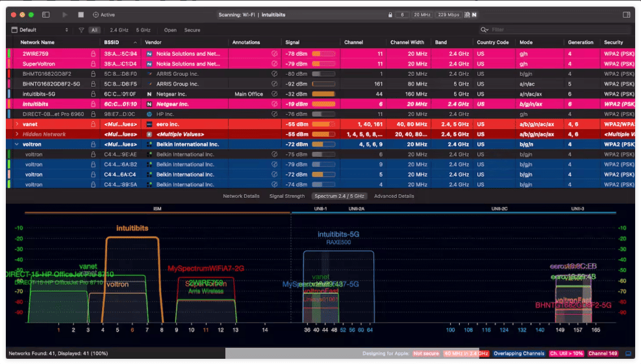Click Belkin vendor icon in voltron group row
The image size is (641, 364).
tap(149, 144)
